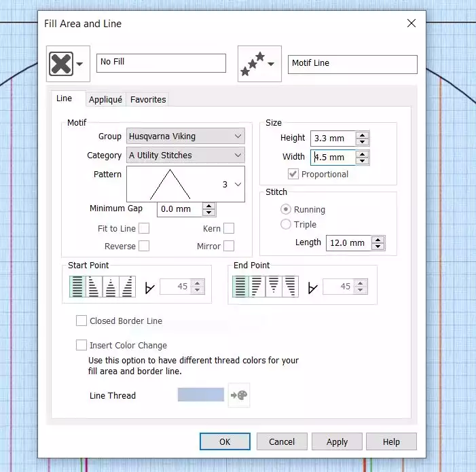Viewport: 476px width, 472px height.
Task: Select the flat End Point style
Action: tap(240, 287)
